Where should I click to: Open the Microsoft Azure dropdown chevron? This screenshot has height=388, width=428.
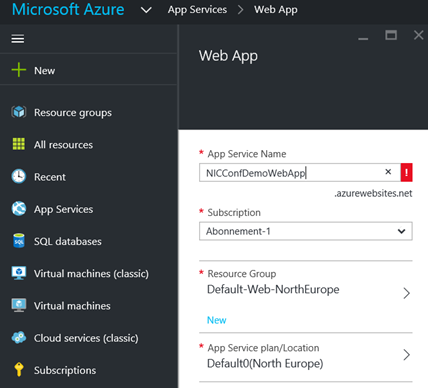click(146, 10)
